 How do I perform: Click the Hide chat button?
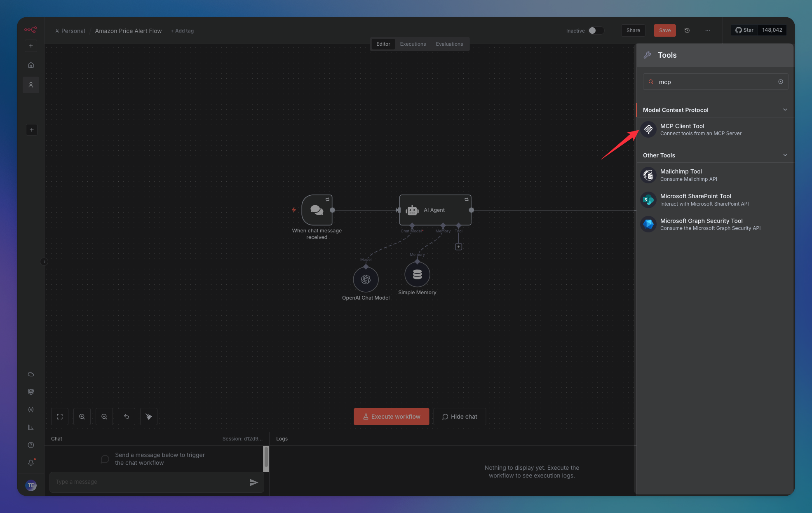[x=460, y=417]
